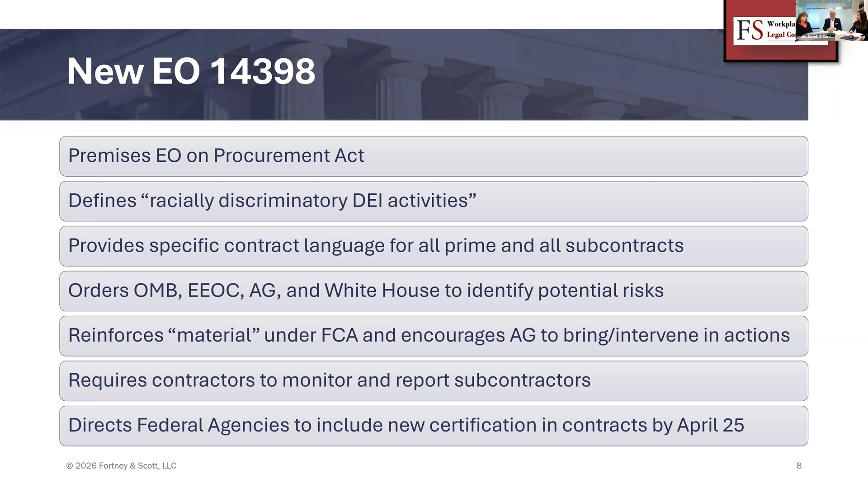Select the FCA "material" bullet box
The image size is (868, 488).
coord(433,336)
